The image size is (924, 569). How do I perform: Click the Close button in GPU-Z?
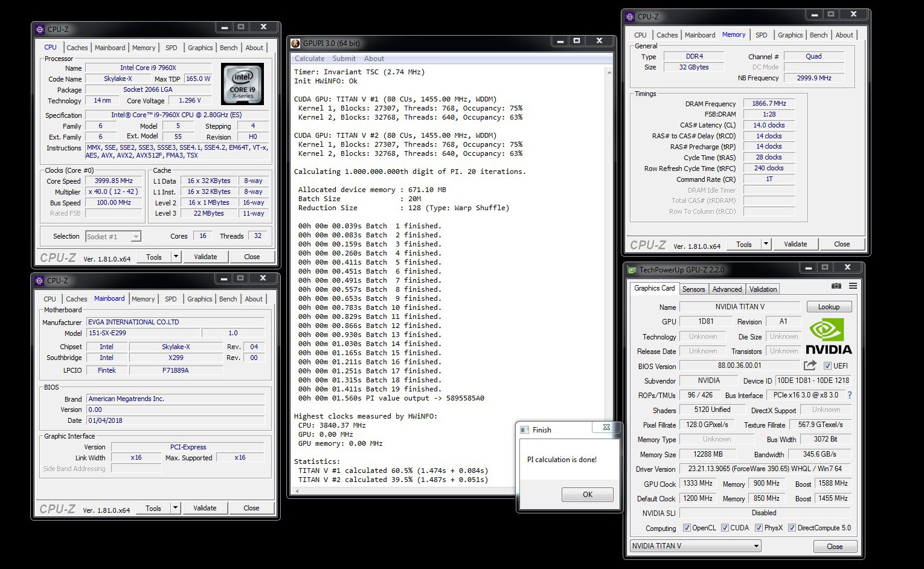coord(835,547)
